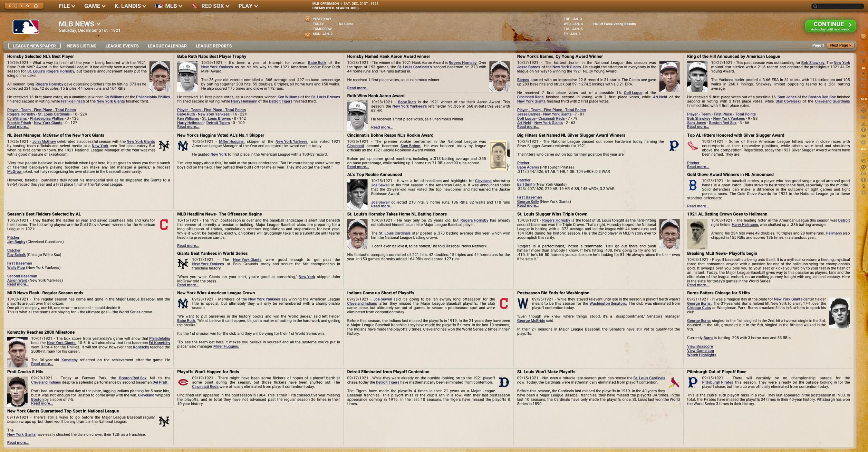Image resolution: width=868 pixels, height=452 pixels.
Task: Expand the right sidebar with double-arrow icon
Action: [863, 36]
